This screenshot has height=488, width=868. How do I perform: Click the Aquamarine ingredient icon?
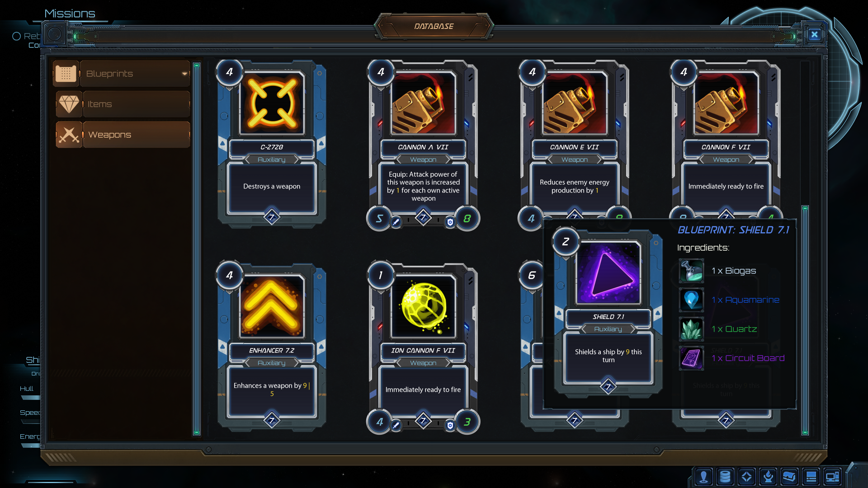click(x=691, y=300)
